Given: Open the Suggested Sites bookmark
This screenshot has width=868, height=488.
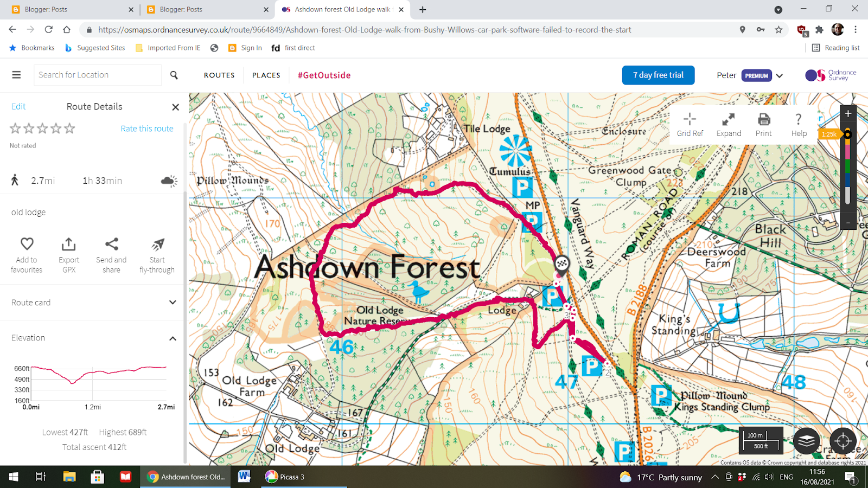Looking at the screenshot, I should (x=95, y=48).
